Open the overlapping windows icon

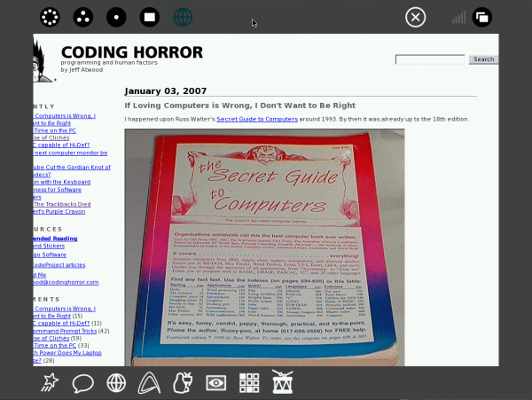point(482,17)
